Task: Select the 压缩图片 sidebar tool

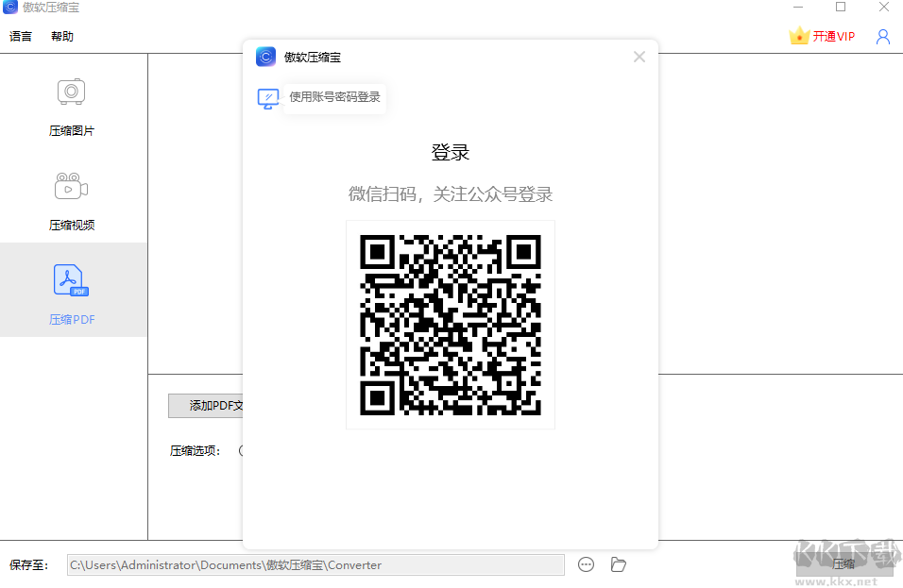Action: point(71,107)
